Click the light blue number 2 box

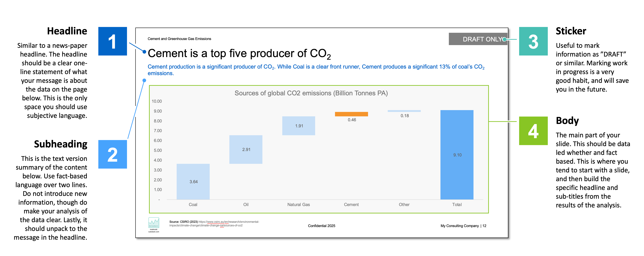[113, 154]
